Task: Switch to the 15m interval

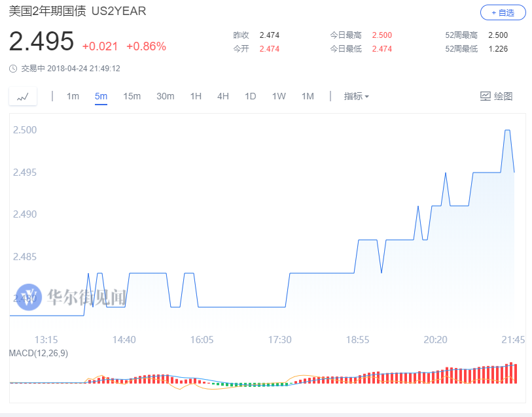Action: click(x=132, y=96)
